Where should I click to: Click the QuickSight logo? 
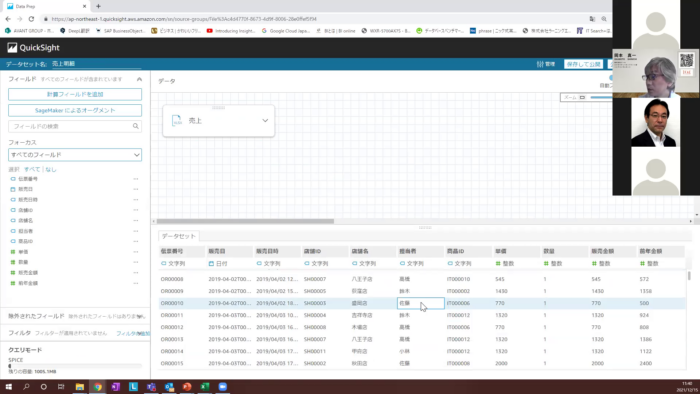[33, 47]
